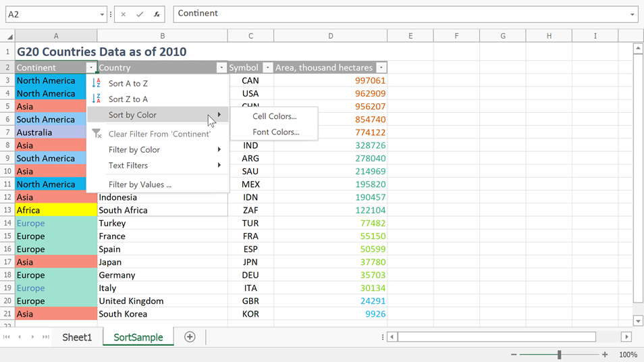Click the title G20 Countries Data cell
The image size is (644, 362).
tap(102, 52)
